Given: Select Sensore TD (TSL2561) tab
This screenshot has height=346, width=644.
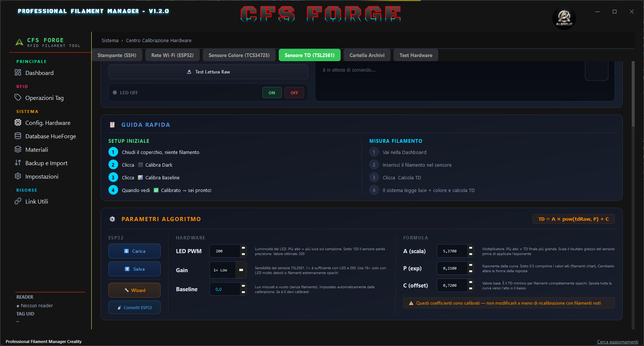Looking at the screenshot, I should click(310, 55).
